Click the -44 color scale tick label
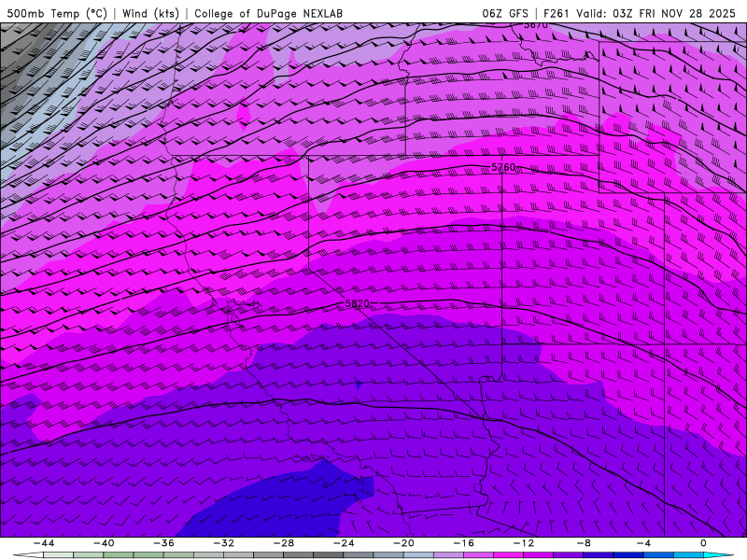Screen dimensions: 747x560 click(44, 543)
